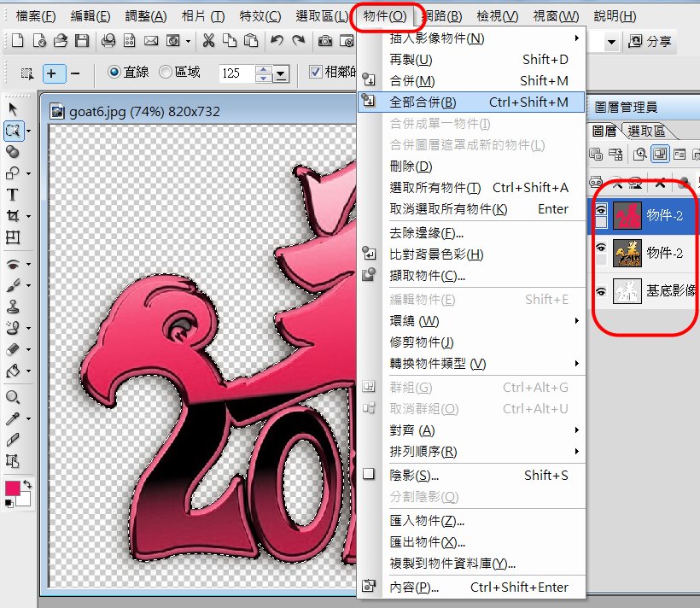
Task: Click the 分享 button
Action: pyautogui.click(x=650, y=42)
